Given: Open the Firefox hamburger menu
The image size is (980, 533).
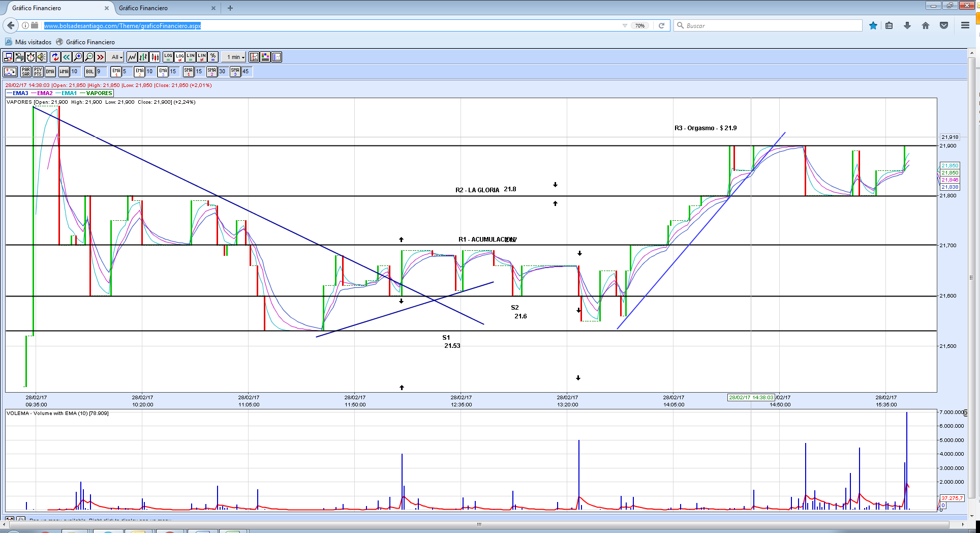Looking at the screenshot, I should point(965,25).
